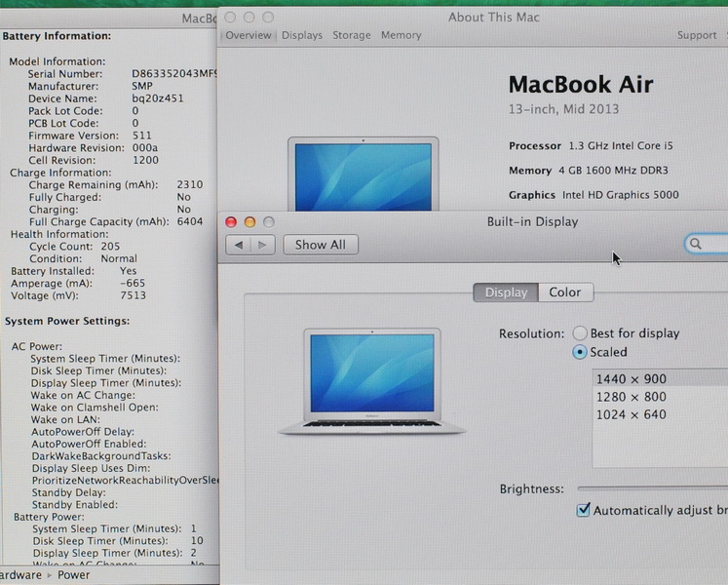Click the Manufacturer value SMP
728x585 pixels.
point(142,86)
